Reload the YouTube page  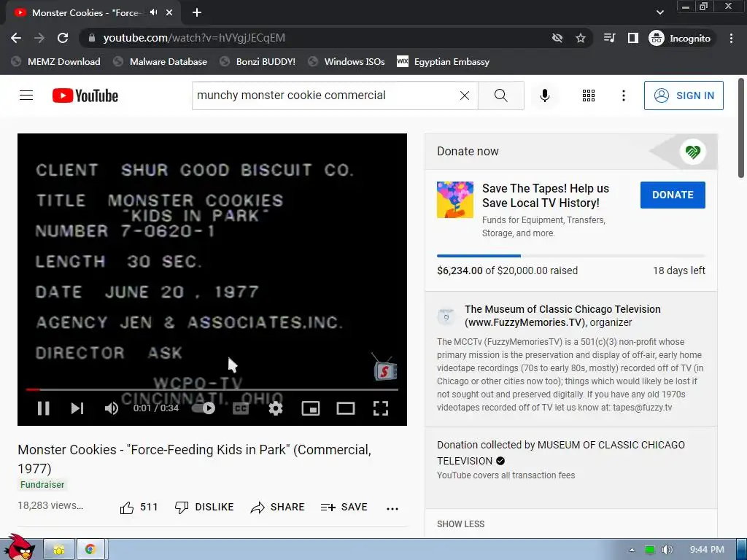pyautogui.click(x=63, y=38)
